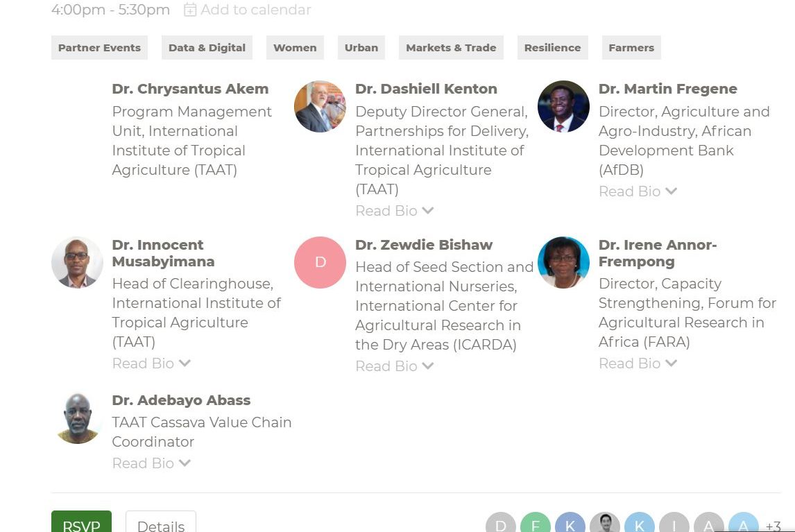The height and width of the screenshot is (532, 795).
Task: Click the +3 more attendees indicator
Action: [773, 526]
